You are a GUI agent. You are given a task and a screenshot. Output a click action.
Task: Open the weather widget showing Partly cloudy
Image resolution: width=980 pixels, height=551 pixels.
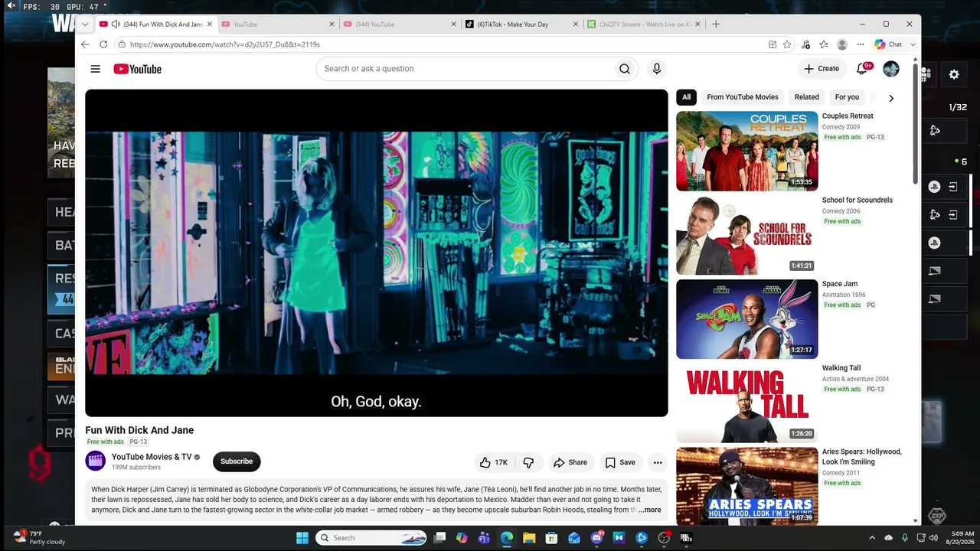[x=40, y=537]
